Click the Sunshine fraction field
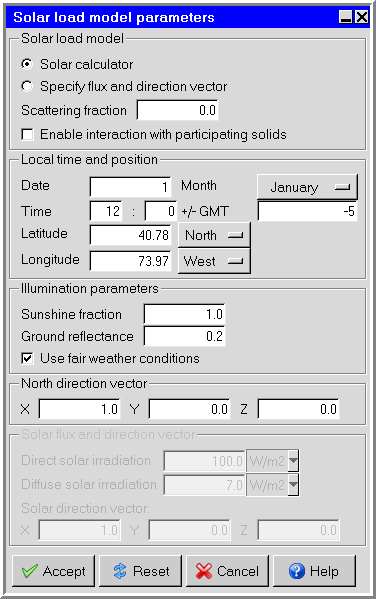376x599 pixels. coord(184,314)
